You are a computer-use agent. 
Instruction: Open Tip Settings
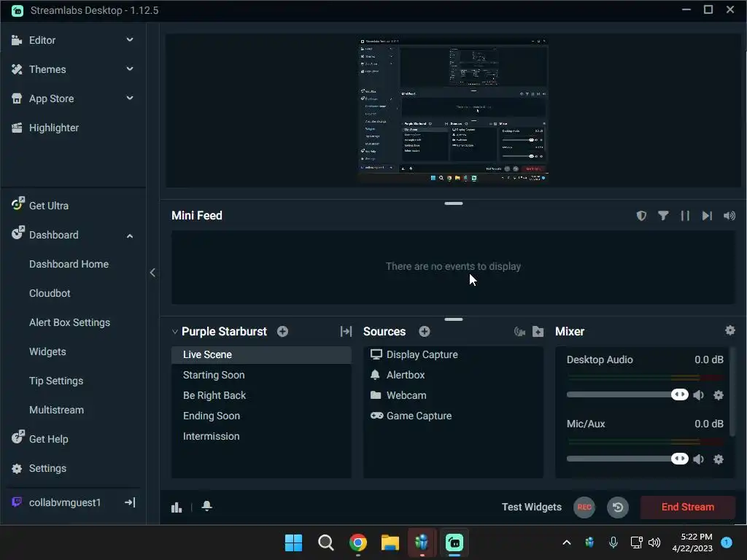click(x=55, y=381)
